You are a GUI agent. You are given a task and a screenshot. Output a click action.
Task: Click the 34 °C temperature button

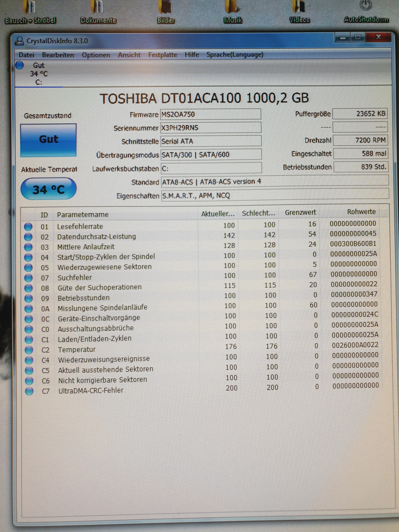pos(49,189)
